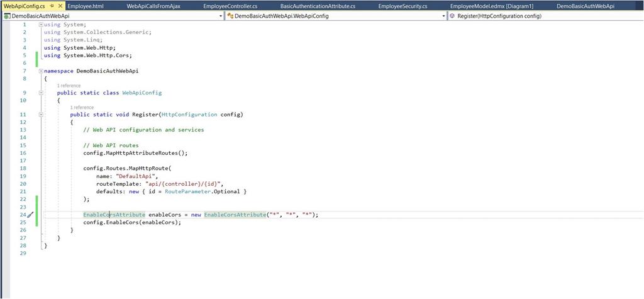Collapse the WebApiConfig class block
The image size is (644, 299).
[x=41, y=93]
